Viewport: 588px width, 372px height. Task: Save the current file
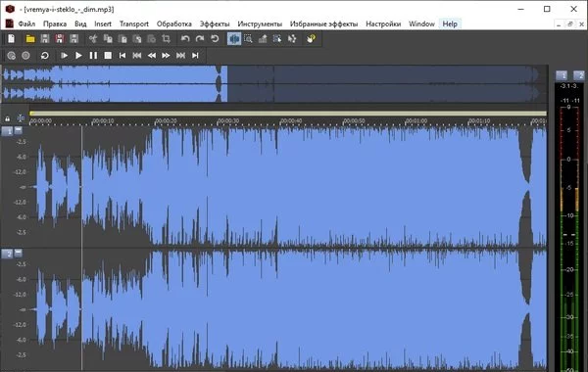45,38
